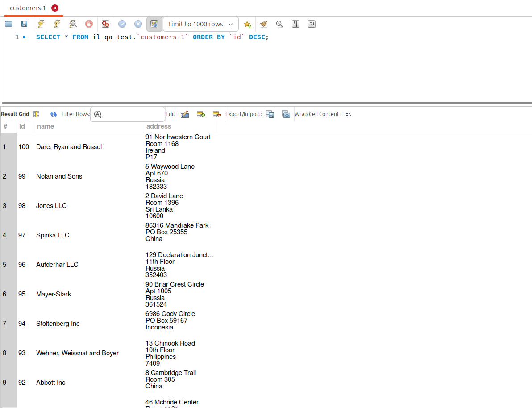Image resolution: width=532 pixels, height=408 pixels.
Task: Execute the statement under the cursor
Action: [x=57, y=24]
